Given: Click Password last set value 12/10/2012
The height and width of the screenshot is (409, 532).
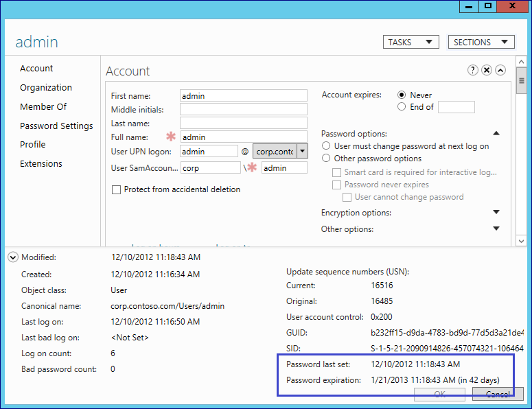Looking at the screenshot, I should click(x=415, y=364).
